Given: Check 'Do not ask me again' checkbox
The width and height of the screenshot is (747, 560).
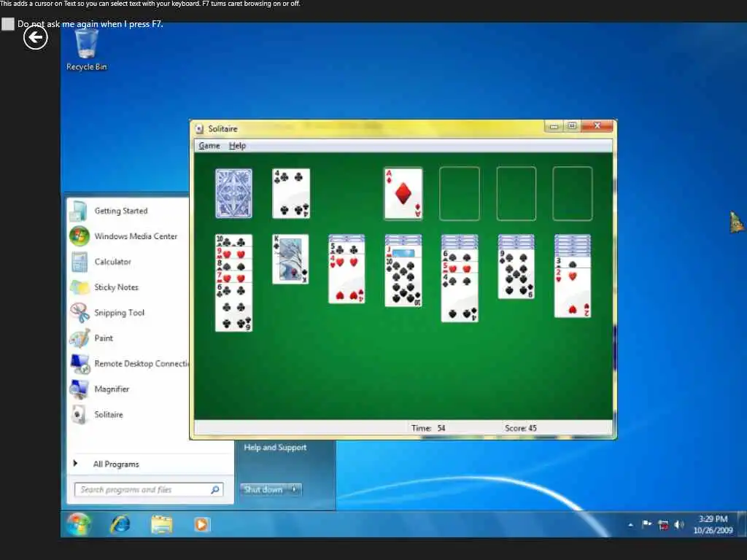Looking at the screenshot, I should coord(7,24).
